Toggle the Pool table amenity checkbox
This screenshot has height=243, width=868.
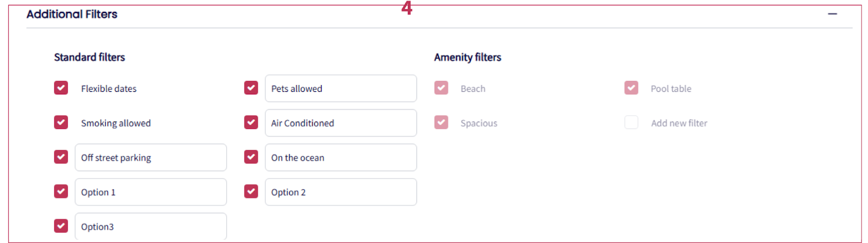[631, 88]
